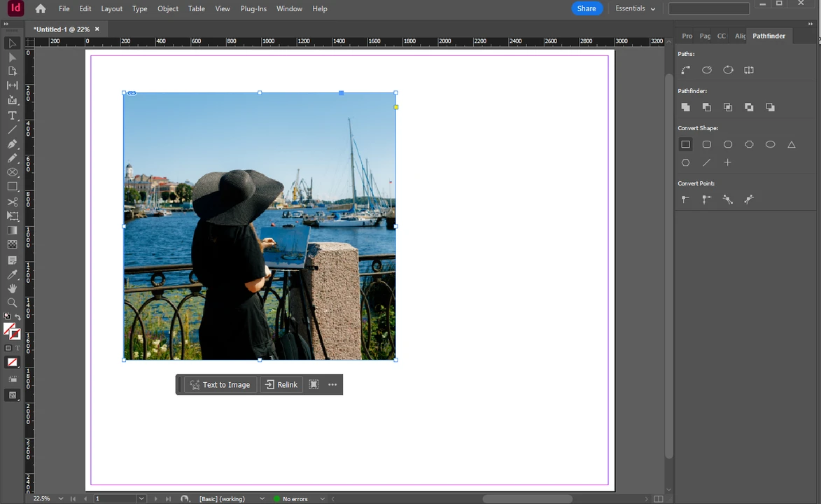The height and width of the screenshot is (504, 821).
Task: Apply Pathfinder Subtract
Action: [707, 107]
